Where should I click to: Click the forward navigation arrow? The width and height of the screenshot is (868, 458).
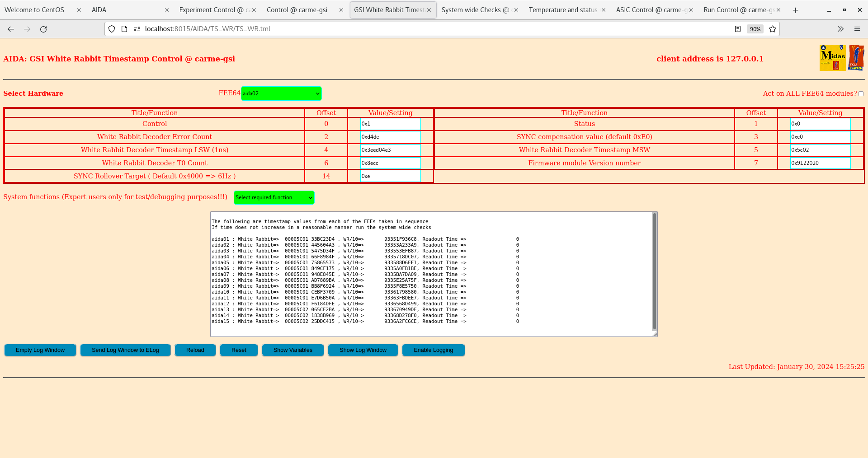click(27, 29)
